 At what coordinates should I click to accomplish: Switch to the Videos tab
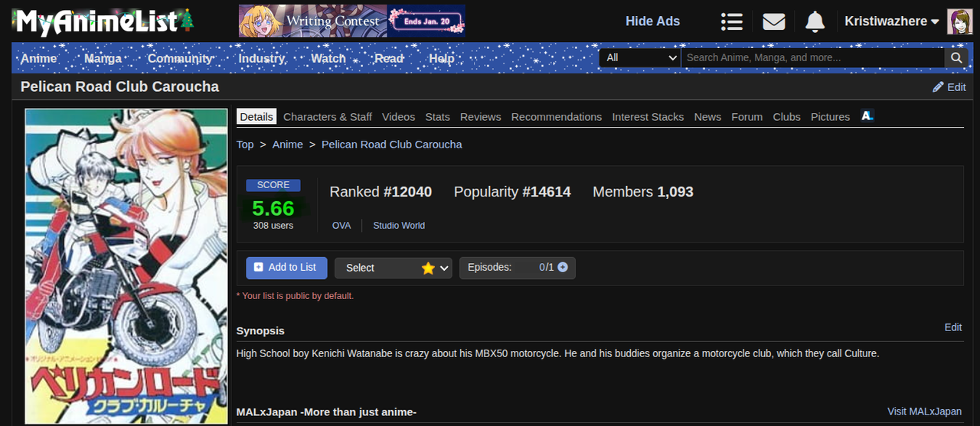398,116
